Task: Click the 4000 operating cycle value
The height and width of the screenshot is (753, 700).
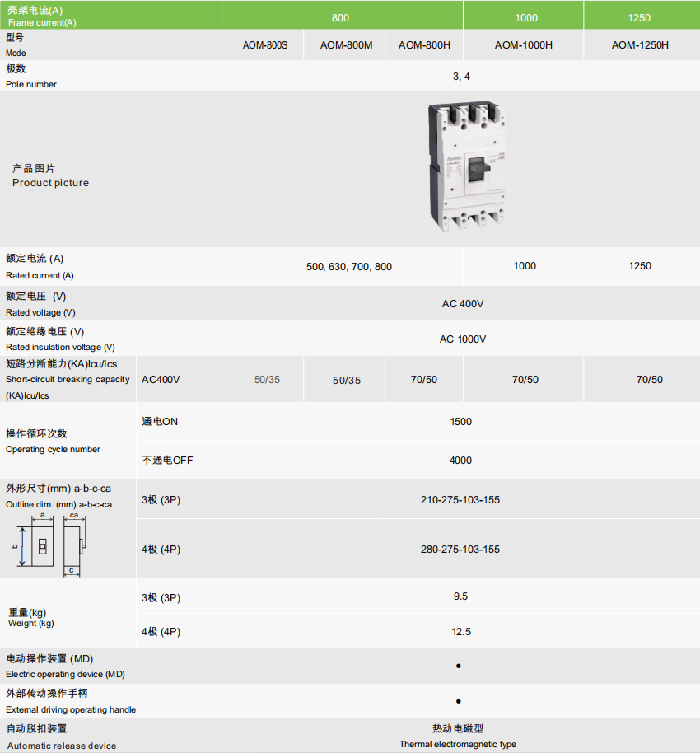Action: 460,461
